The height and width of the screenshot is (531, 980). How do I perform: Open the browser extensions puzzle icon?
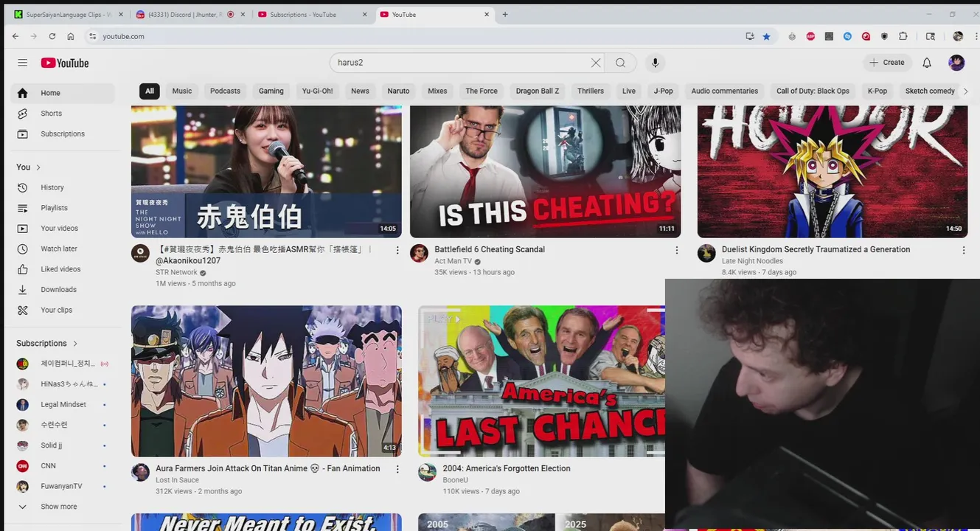click(x=903, y=36)
